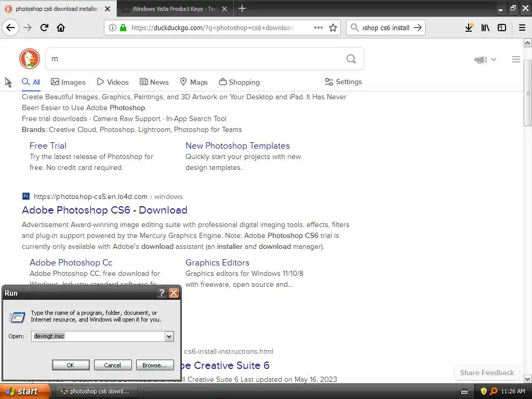This screenshot has width=532, height=399.
Task: Click Browse... in the Run dialog
Action: [155, 365]
